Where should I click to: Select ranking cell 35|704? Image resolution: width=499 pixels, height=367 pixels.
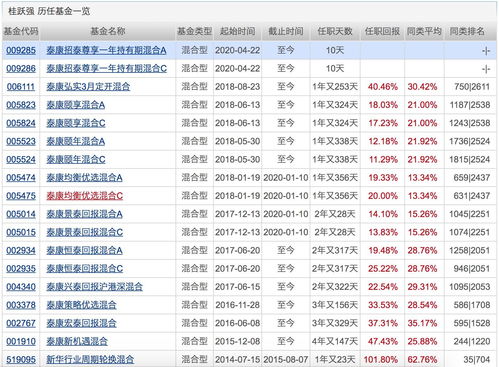pos(477,360)
